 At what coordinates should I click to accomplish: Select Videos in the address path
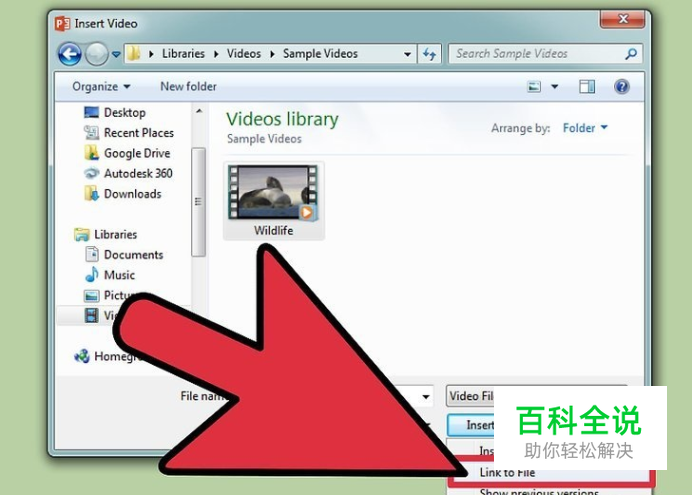pyautogui.click(x=244, y=54)
